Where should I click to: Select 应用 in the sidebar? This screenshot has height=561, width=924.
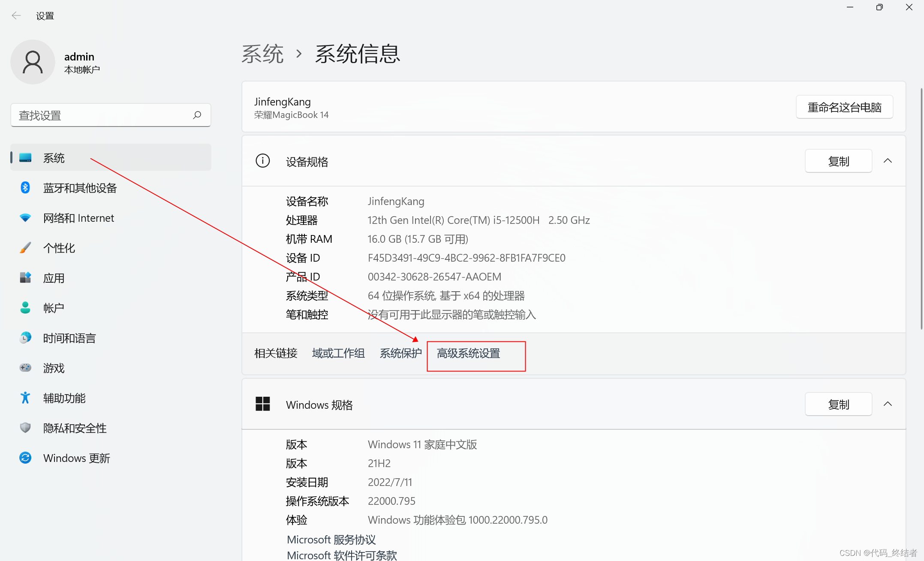(111, 278)
